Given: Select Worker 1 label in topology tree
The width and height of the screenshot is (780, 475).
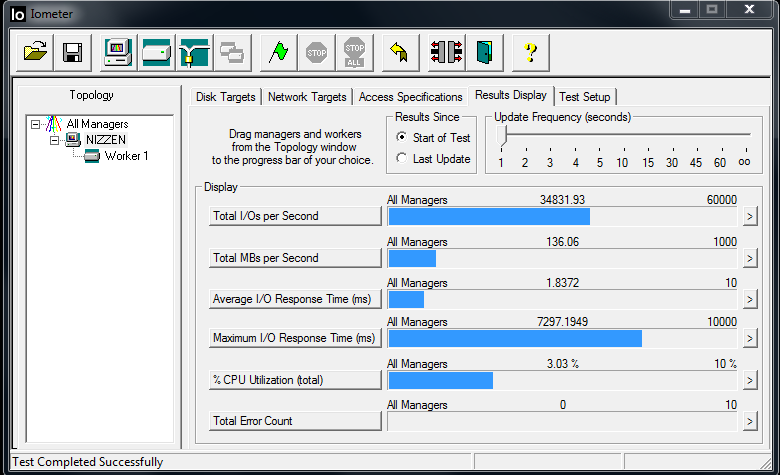Looking at the screenshot, I should click(126, 156).
